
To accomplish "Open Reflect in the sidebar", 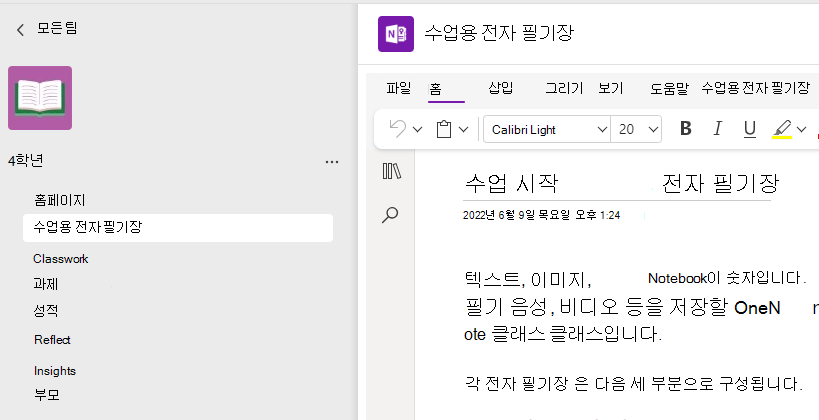I will coord(52,340).
